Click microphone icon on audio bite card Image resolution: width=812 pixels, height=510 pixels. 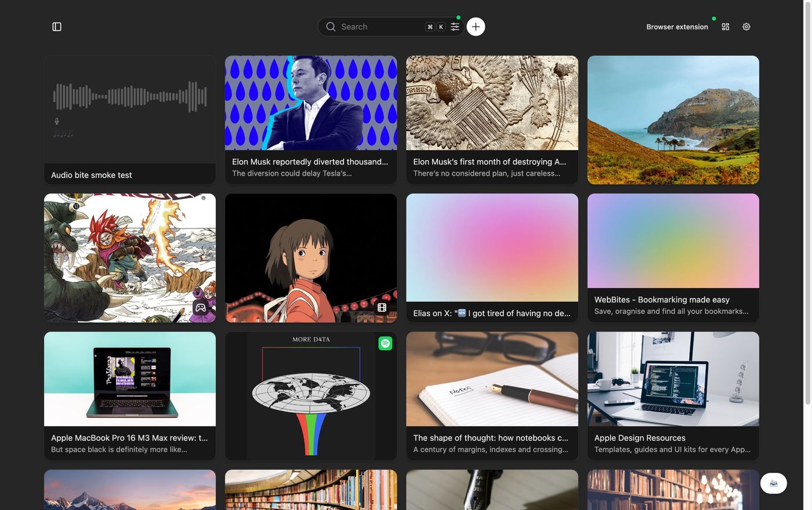(x=57, y=121)
